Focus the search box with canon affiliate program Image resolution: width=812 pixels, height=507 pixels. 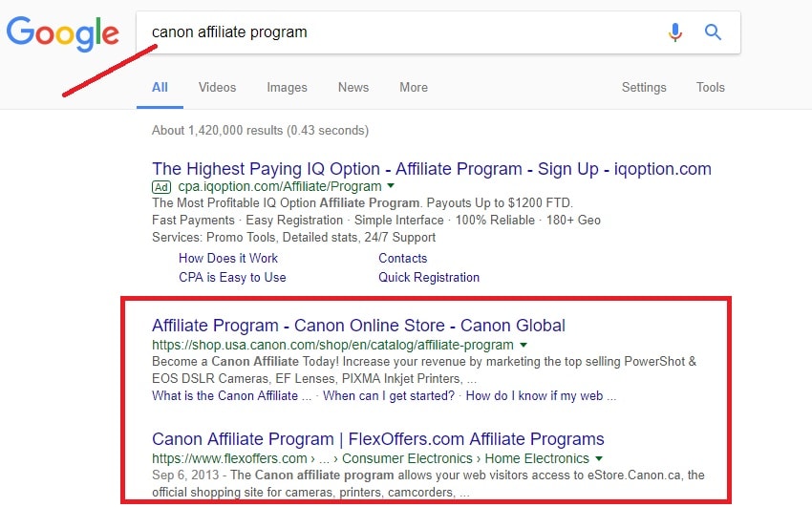click(x=438, y=32)
